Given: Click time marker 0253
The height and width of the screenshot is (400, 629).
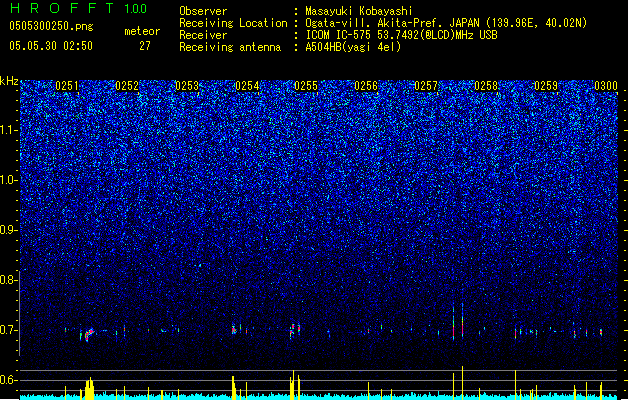Looking at the screenshot, I should tap(187, 86).
